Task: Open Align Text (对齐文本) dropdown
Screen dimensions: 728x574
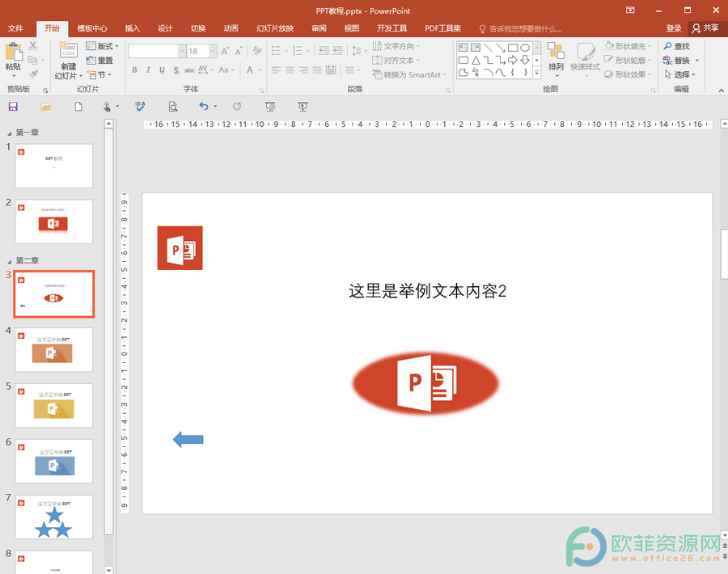Action: click(x=396, y=61)
